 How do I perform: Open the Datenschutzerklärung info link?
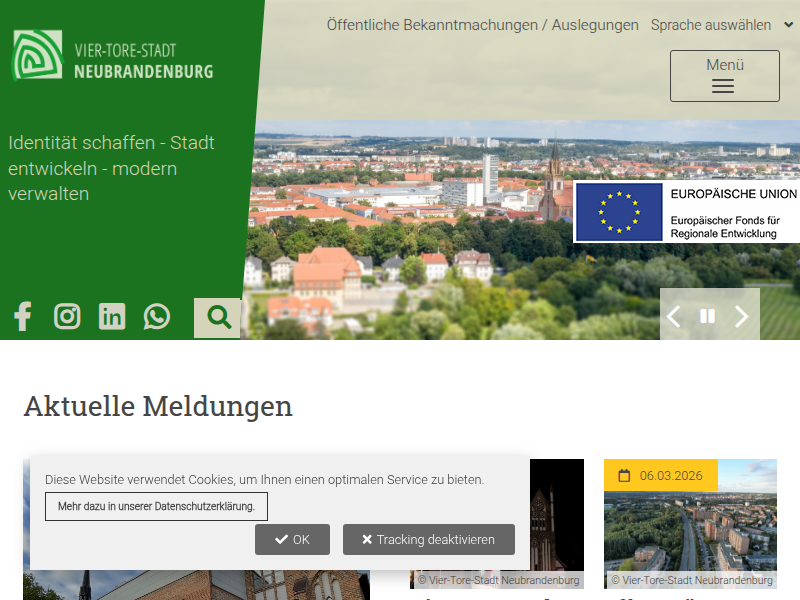[156, 506]
